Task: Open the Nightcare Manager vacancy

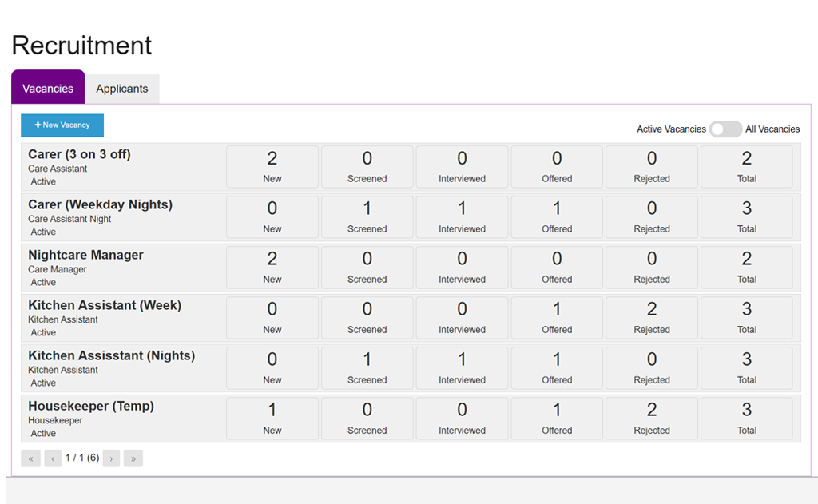Action: tap(85, 255)
